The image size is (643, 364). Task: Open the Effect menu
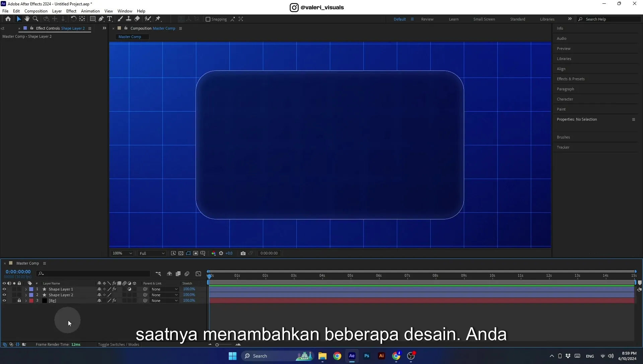click(x=71, y=11)
